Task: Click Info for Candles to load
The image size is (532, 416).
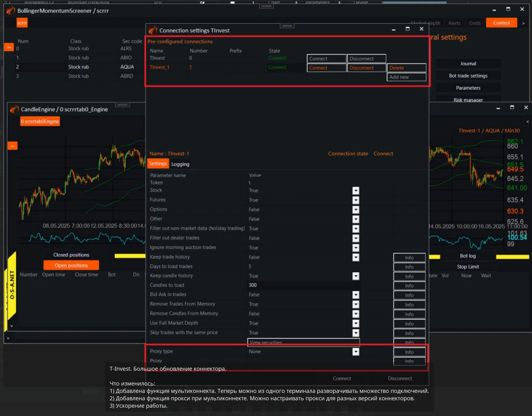Action: [409, 286]
